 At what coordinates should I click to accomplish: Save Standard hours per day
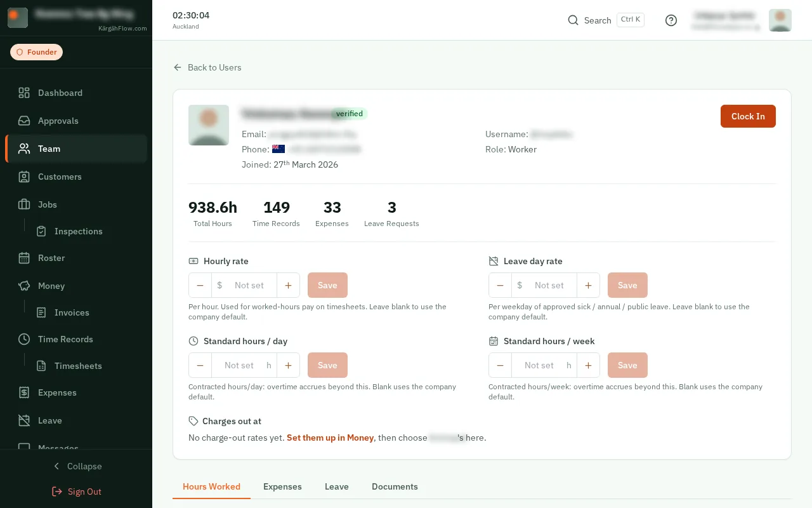coord(327,365)
